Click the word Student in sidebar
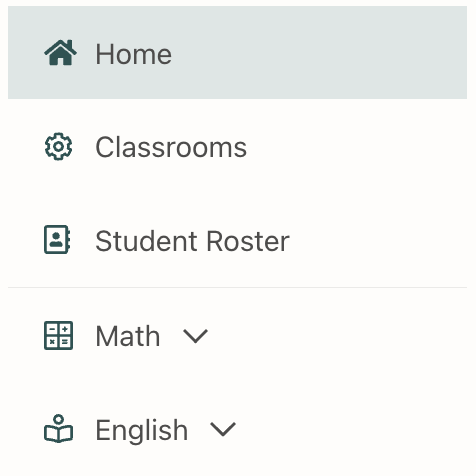This screenshot has height=476, width=476. point(147,241)
